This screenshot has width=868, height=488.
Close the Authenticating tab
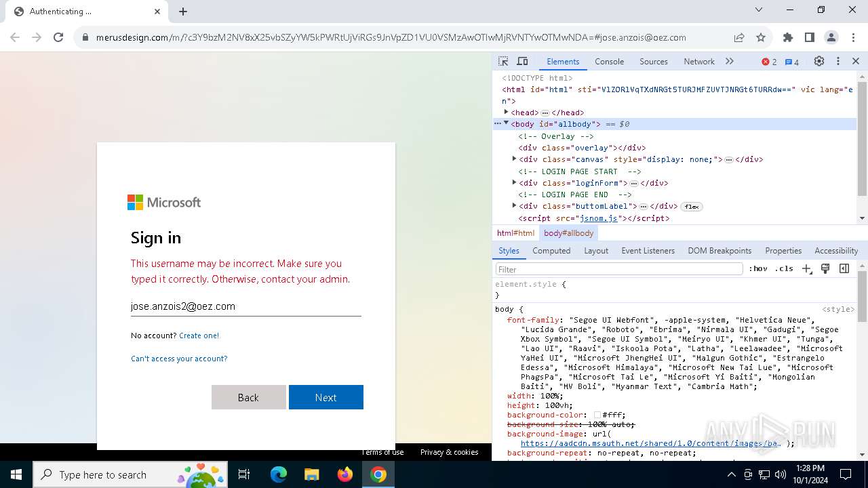pos(157,11)
